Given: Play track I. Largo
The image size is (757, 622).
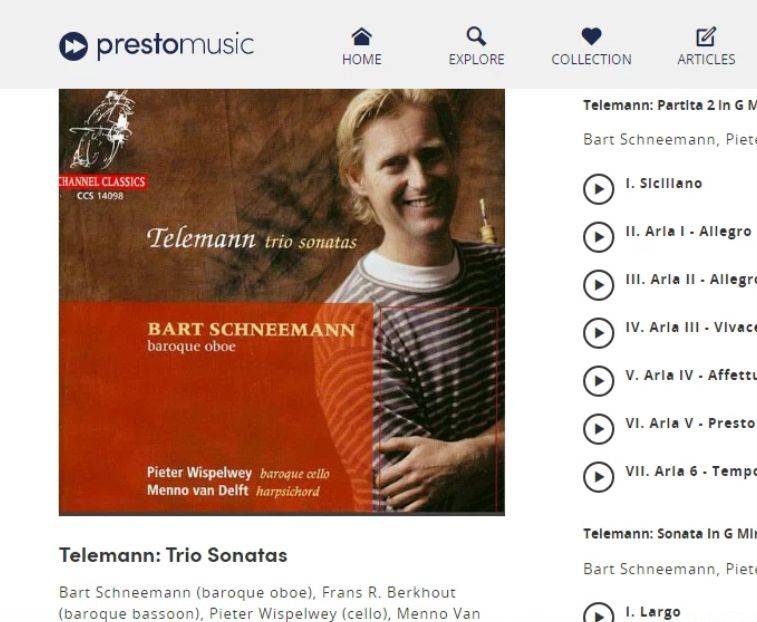Looking at the screenshot, I should 599,614.
